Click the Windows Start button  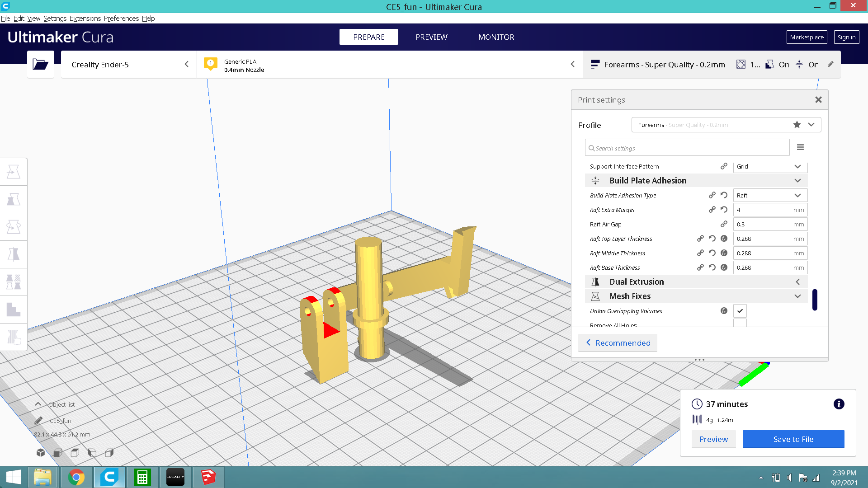(14, 477)
